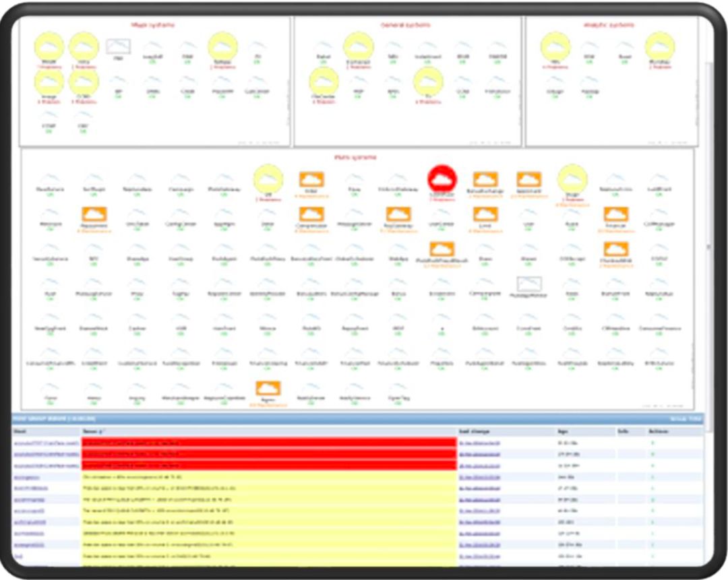The image size is (728, 580).
Task: Open the leftmost yellow-circled icon in the large panel's first row
Action: coord(268,179)
